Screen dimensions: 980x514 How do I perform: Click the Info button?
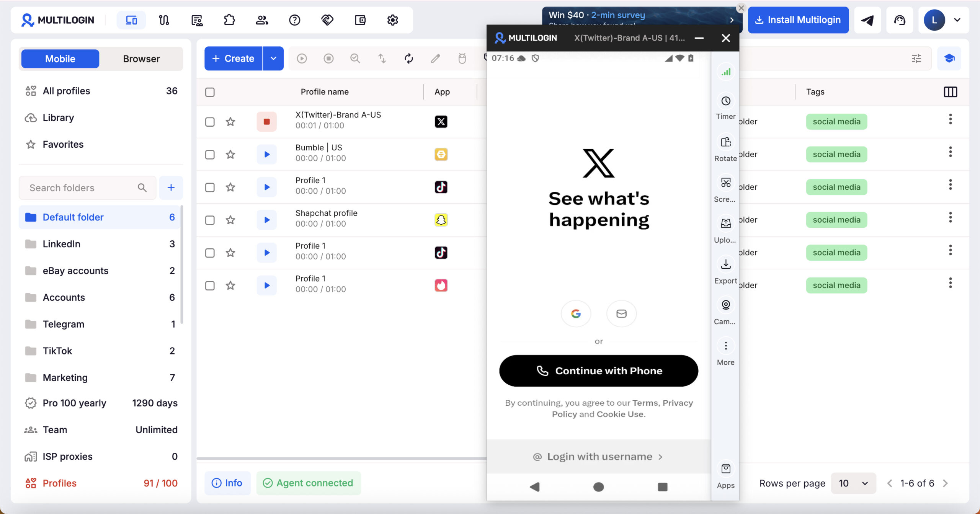pos(227,483)
